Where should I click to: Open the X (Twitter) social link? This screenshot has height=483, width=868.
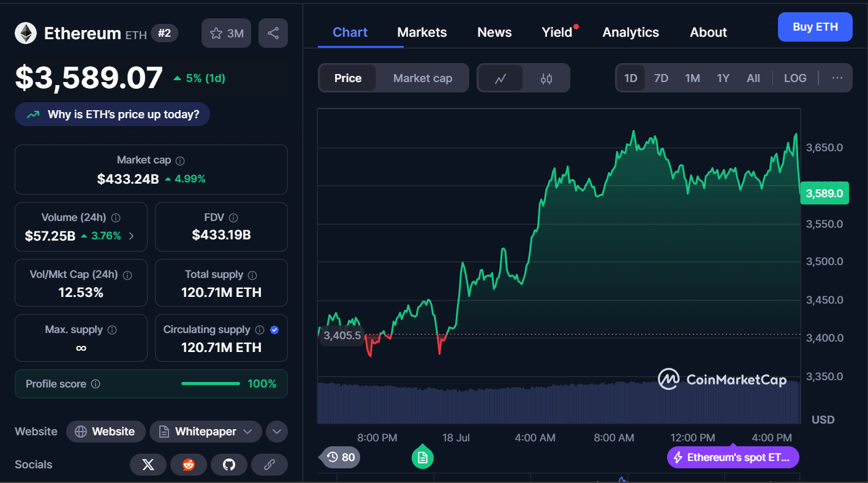pos(148,465)
